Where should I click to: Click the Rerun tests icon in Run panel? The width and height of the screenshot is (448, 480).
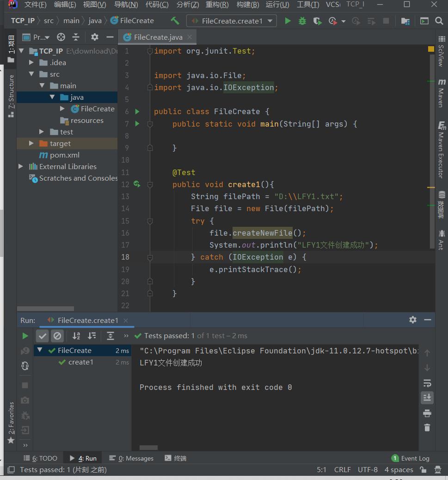25,336
